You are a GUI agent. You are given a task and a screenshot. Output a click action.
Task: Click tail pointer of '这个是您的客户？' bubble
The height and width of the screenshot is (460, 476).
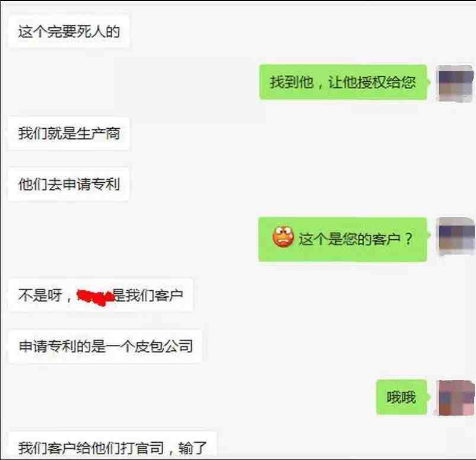point(429,235)
